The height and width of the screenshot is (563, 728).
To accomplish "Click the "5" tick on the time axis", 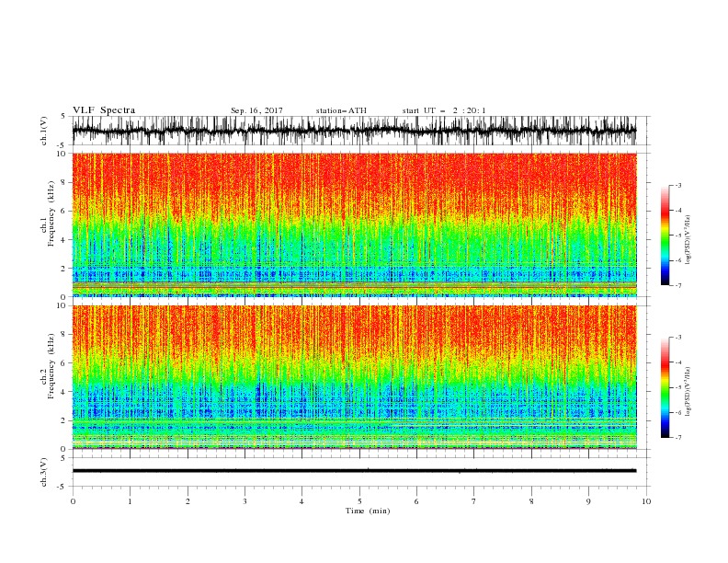I will 359,501.
